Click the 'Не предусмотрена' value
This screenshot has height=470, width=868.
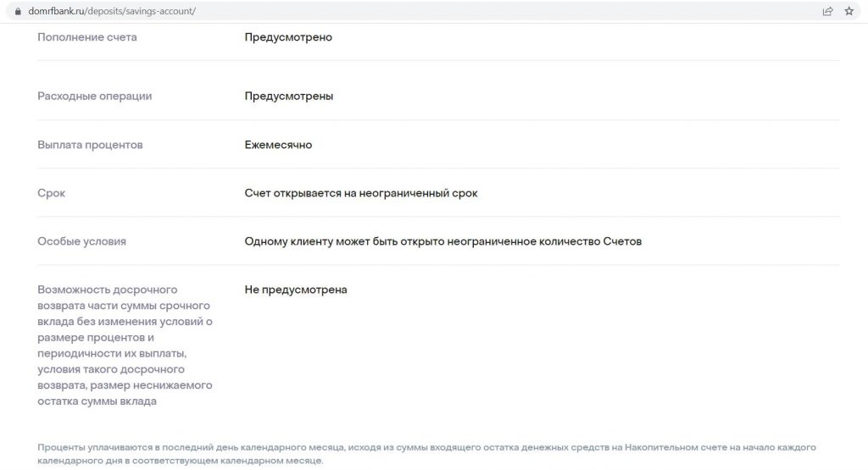[296, 289]
